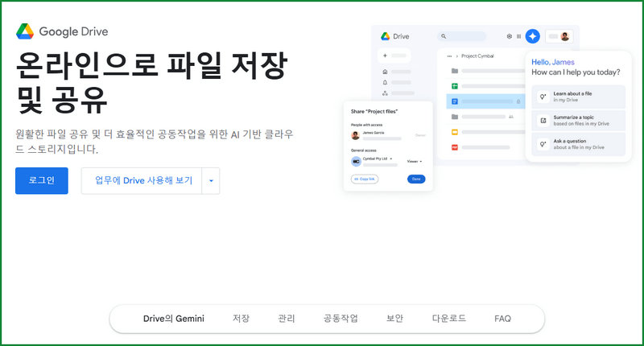
Task: Open the Drive의 Gemini tab
Action: coord(174,319)
